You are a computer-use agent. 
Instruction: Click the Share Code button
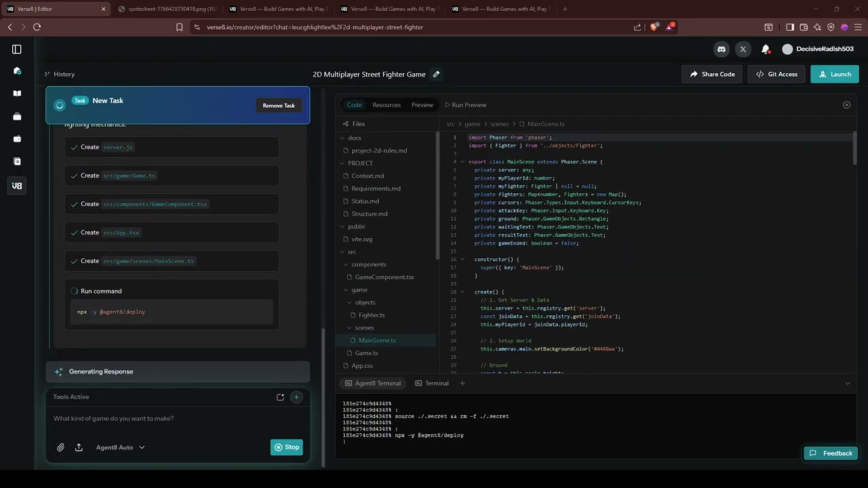pos(712,74)
